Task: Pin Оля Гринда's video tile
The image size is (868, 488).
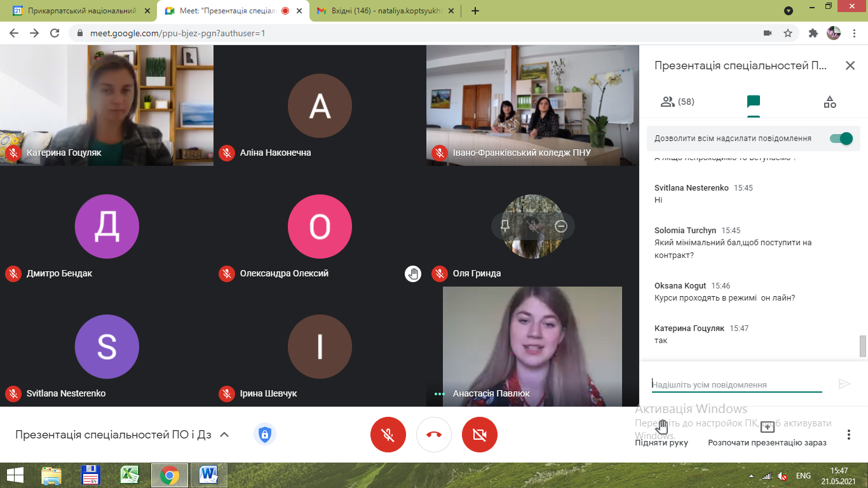Action: coord(505,226)
